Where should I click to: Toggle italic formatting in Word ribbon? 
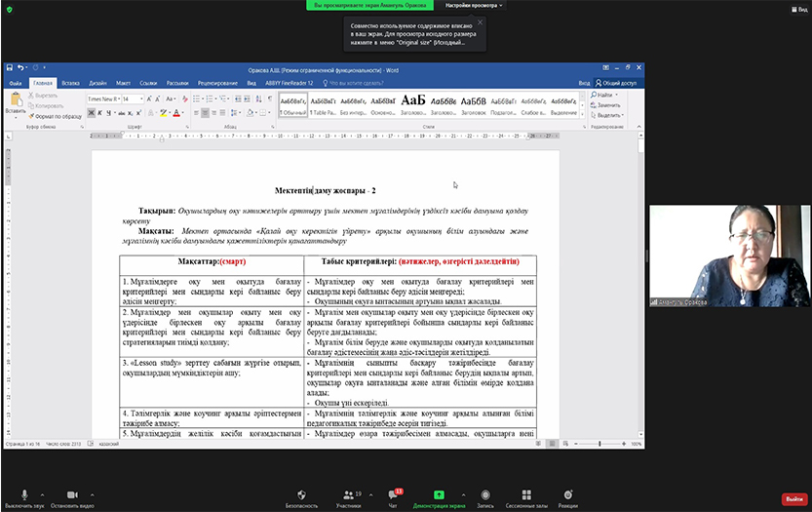click(x=99, y=112)
